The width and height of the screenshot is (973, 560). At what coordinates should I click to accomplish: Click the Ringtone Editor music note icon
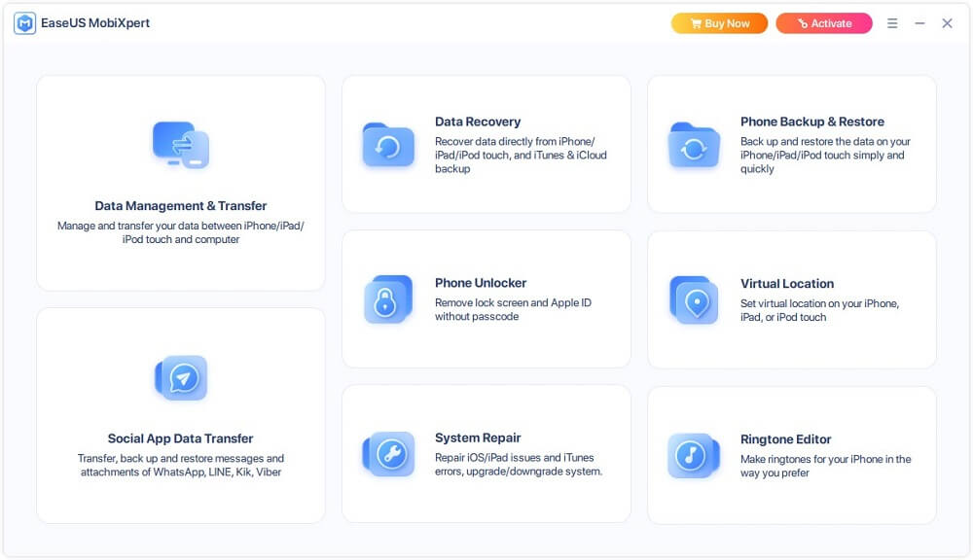tap(694, 455)
